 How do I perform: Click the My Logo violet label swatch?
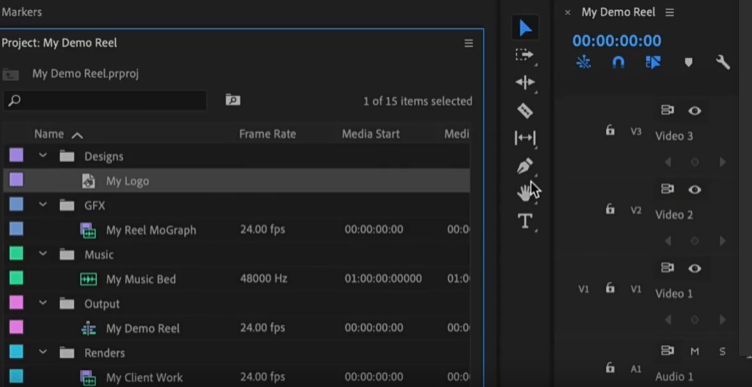point(16,180)
